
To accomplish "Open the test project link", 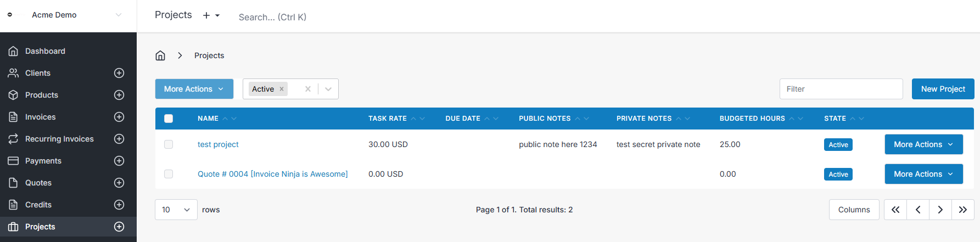I will click(x=218, y=144).
